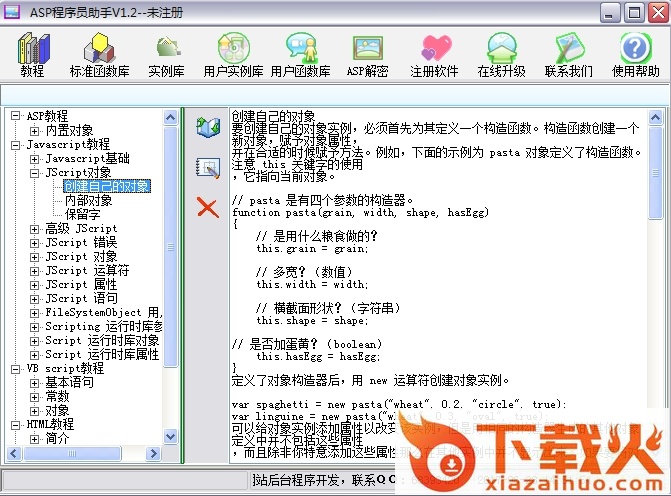Open the 标准函数库 standard function library
Image resolution: width=671 pixels, height=496 pixels.
(99, 50)
